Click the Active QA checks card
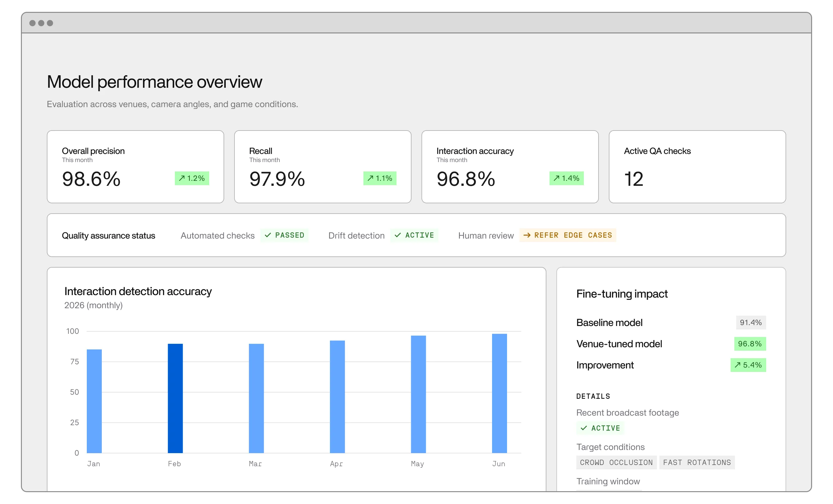The width and height of the screenshot is (833, 504). [x=697, y=167]
